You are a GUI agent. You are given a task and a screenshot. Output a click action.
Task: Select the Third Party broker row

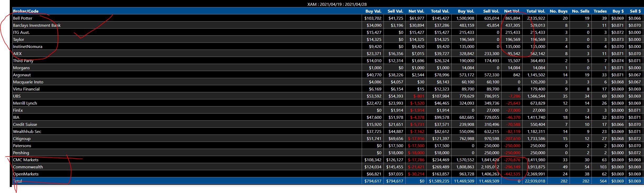pos(327,61)
